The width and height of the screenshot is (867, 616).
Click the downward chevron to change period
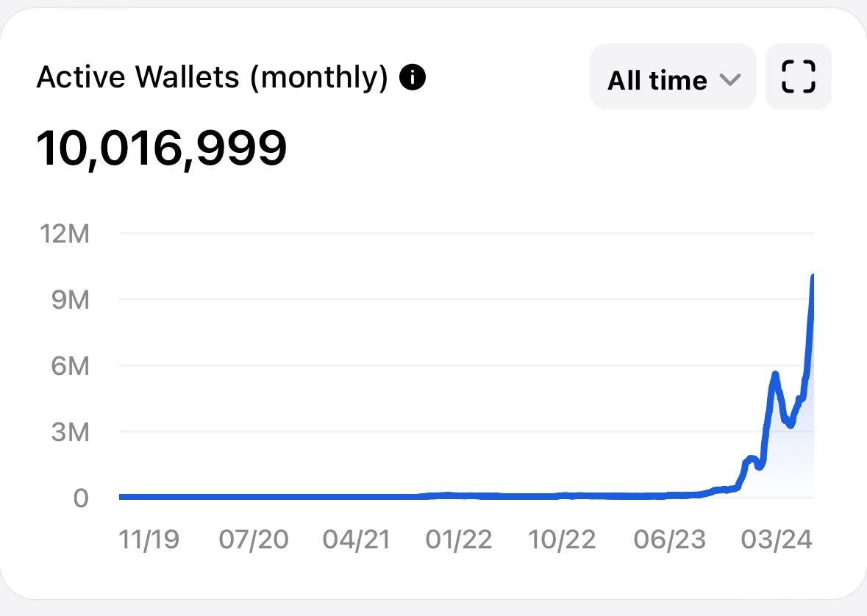pyautogui.click(x=729, y=79)
